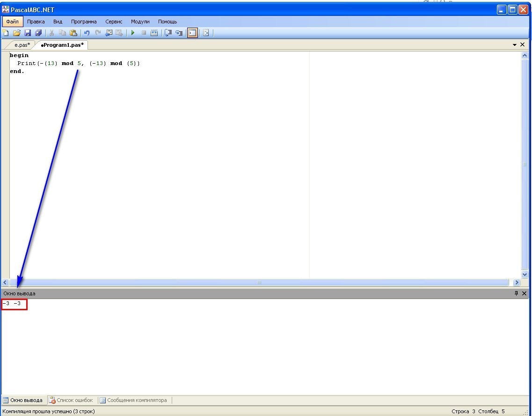
Task: Click the editor scroll up arrow
Action: [525, 55]
